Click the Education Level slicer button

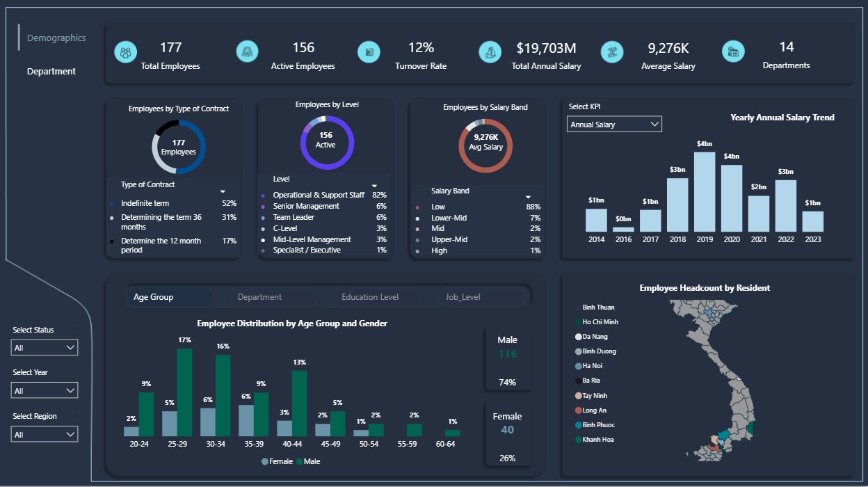378,296
